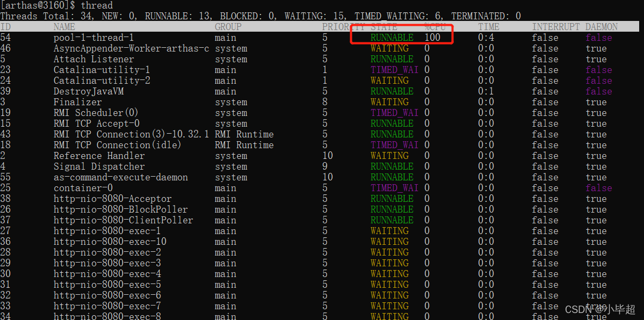Click the TIME column header
644x320 pixels.
pos(489,27)
